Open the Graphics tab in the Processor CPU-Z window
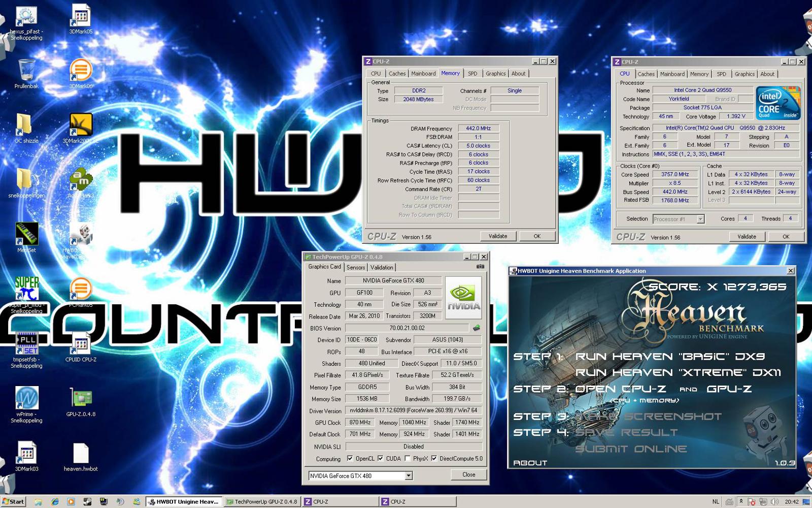This screenshot has height=508, width=812. click(745, 74)
